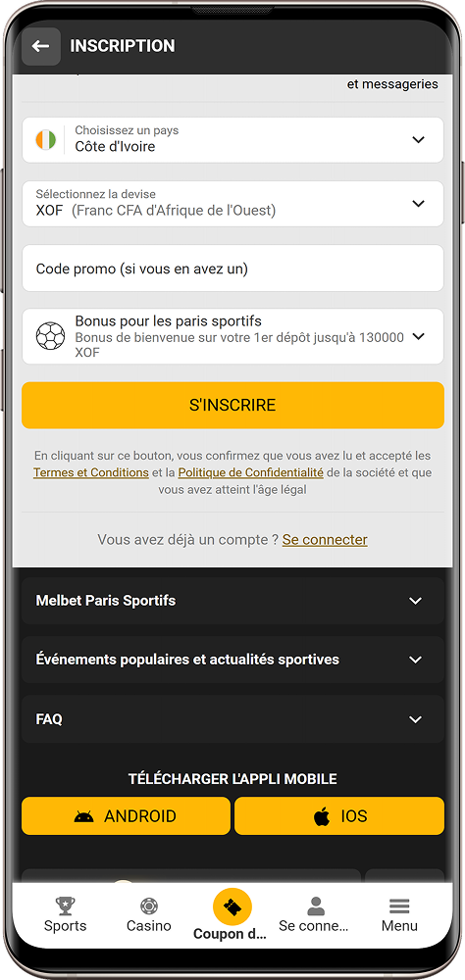
Task: Open the Politique de Confidentialité link
Action: coord(251,472)
